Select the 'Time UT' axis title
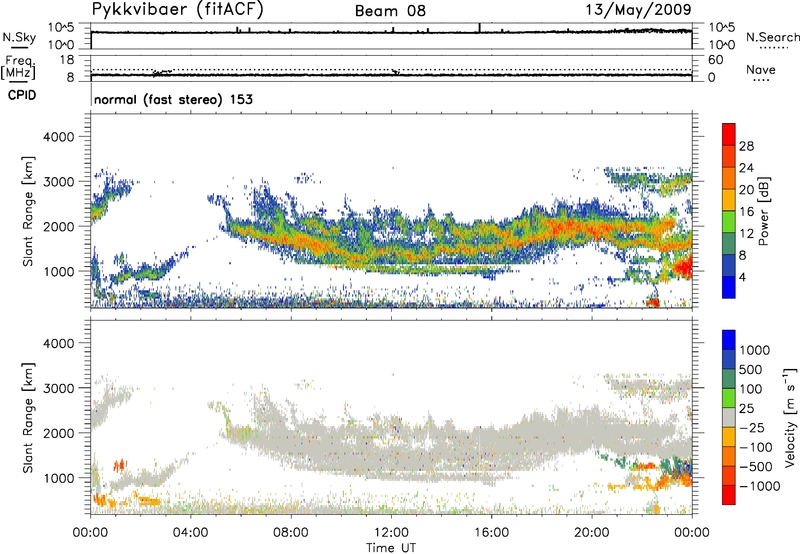This screenshot has width=800, height=554. (x=391, y=548)
